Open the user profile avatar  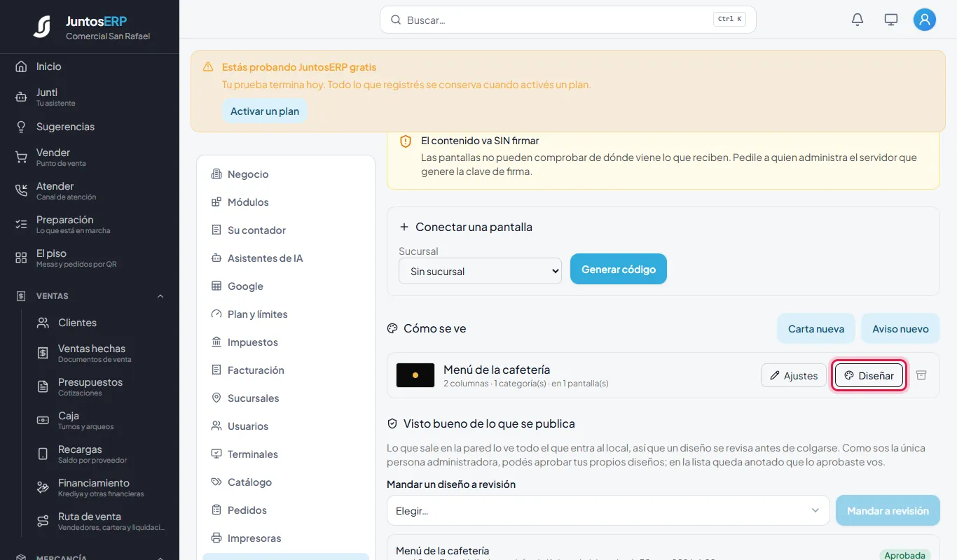[925, 20]
